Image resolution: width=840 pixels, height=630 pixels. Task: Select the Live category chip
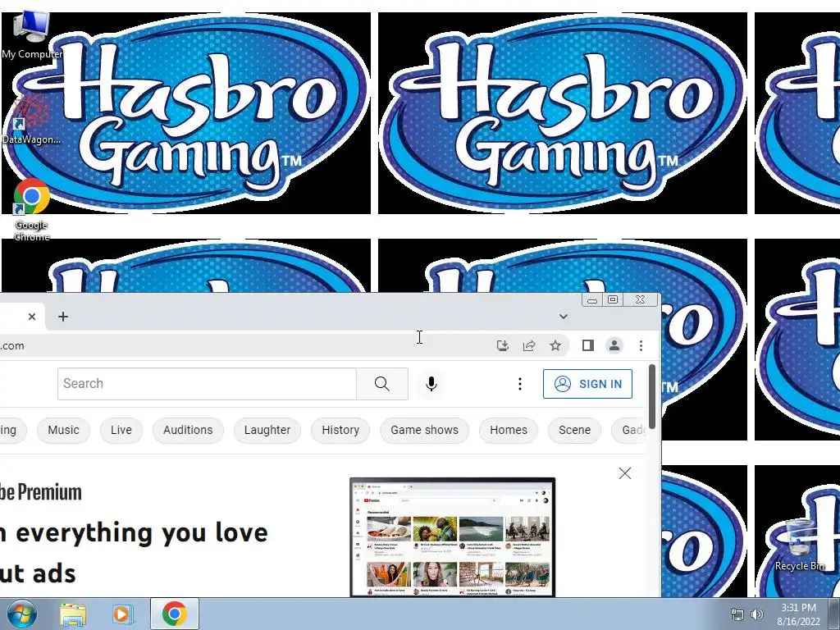coord(121,430)
